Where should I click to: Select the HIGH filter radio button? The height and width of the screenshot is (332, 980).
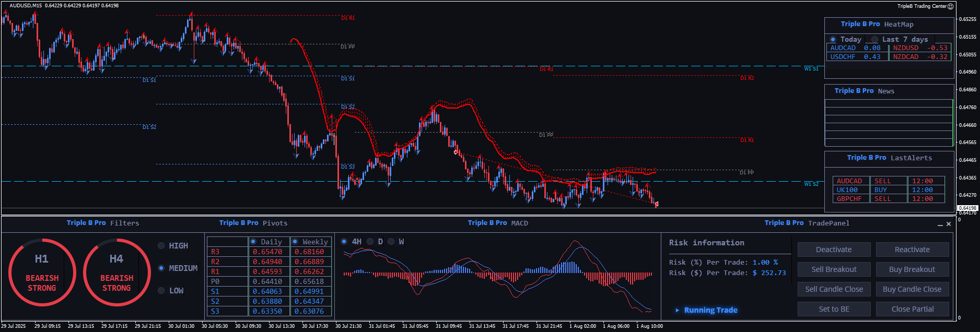pyautogui.click(x=161, y=246)
